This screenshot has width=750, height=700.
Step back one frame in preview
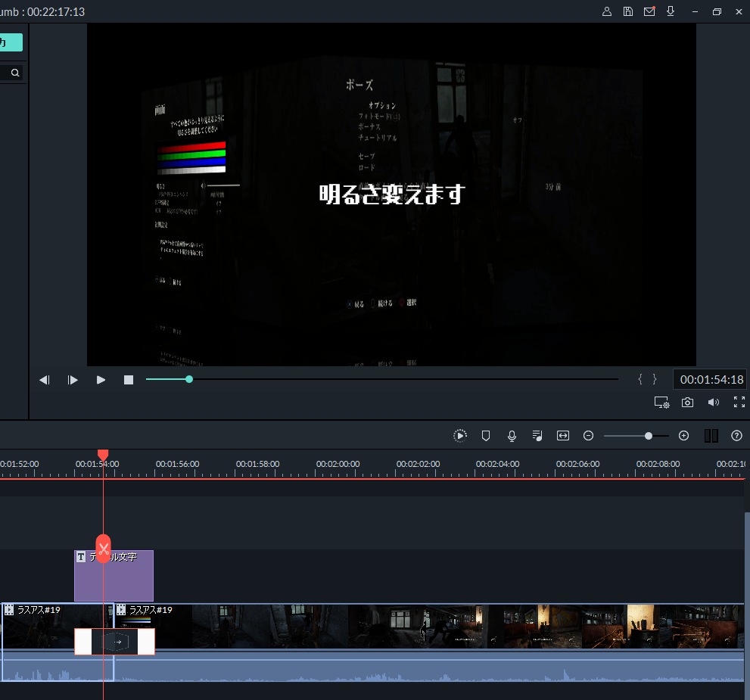point(45,380)
